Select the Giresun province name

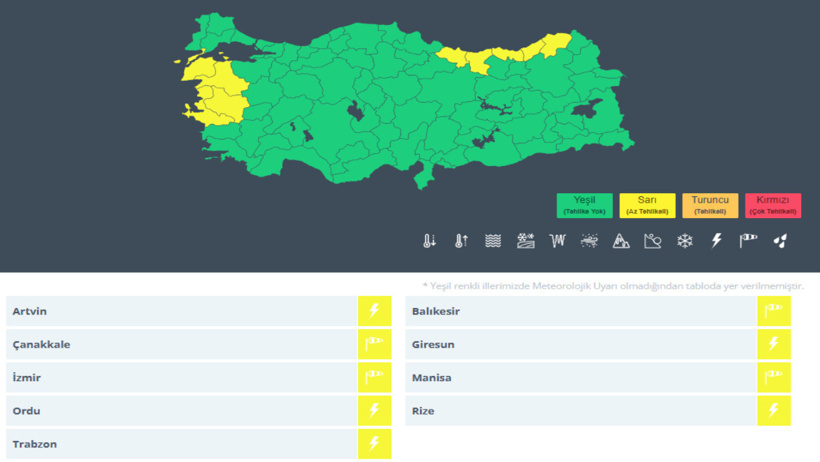pos(433,344)
